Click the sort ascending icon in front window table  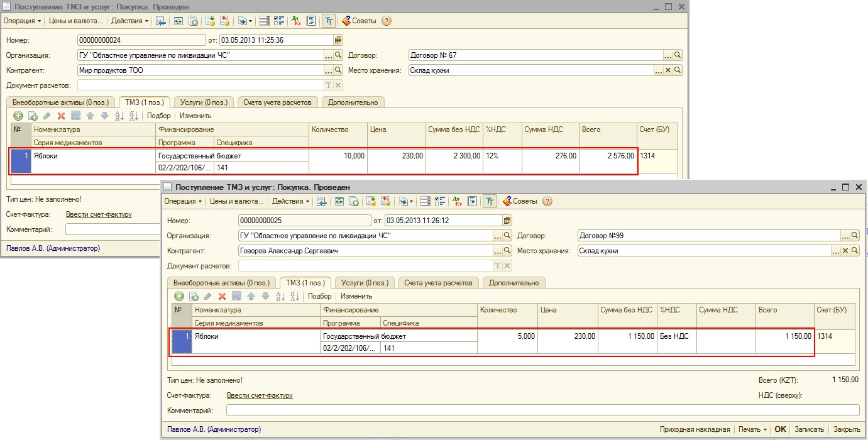click(280, 296)
